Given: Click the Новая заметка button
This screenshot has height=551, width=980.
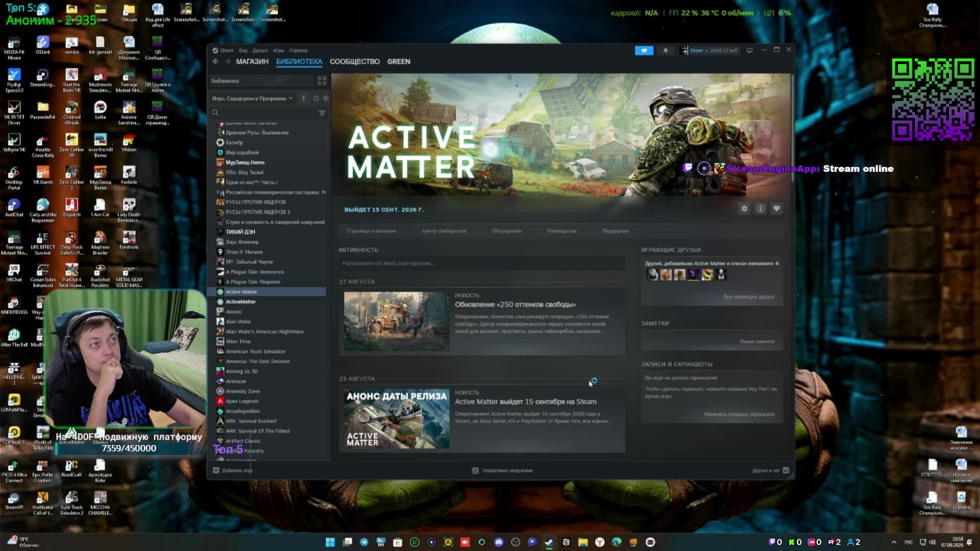Looking at the screenshot, I should tap(757, 341).
